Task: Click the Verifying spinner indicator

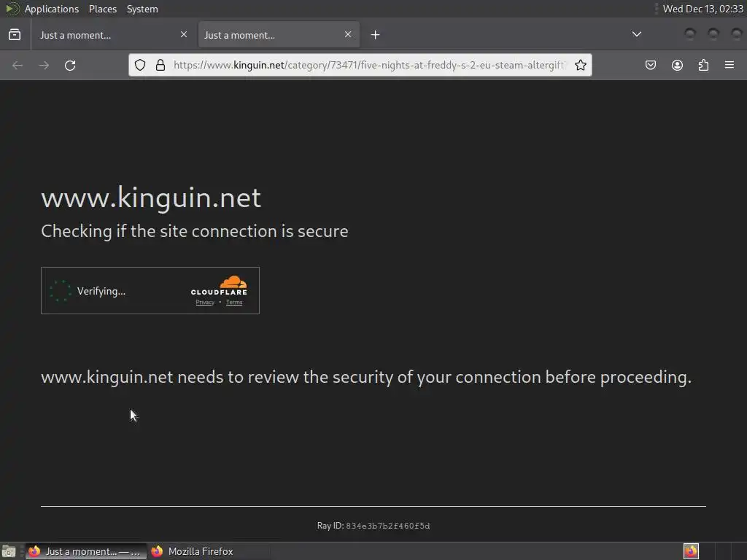Action: pos(61,291)
